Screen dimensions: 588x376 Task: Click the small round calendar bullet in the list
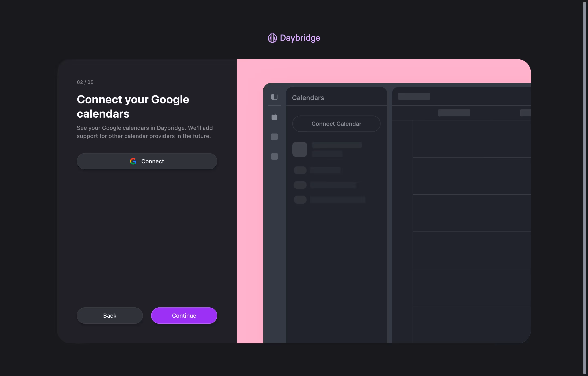tap(300, 170)
